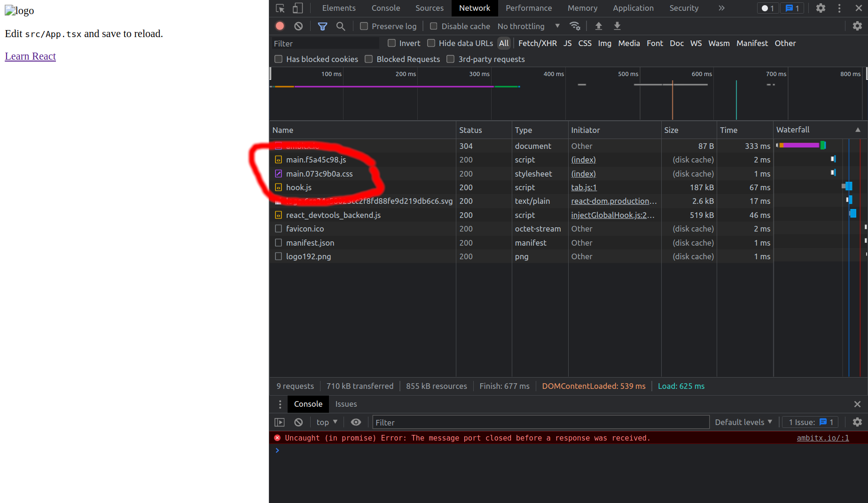Click the console Filter input field
This screenshot has width=868, height=503.
(x=540, y=422)
